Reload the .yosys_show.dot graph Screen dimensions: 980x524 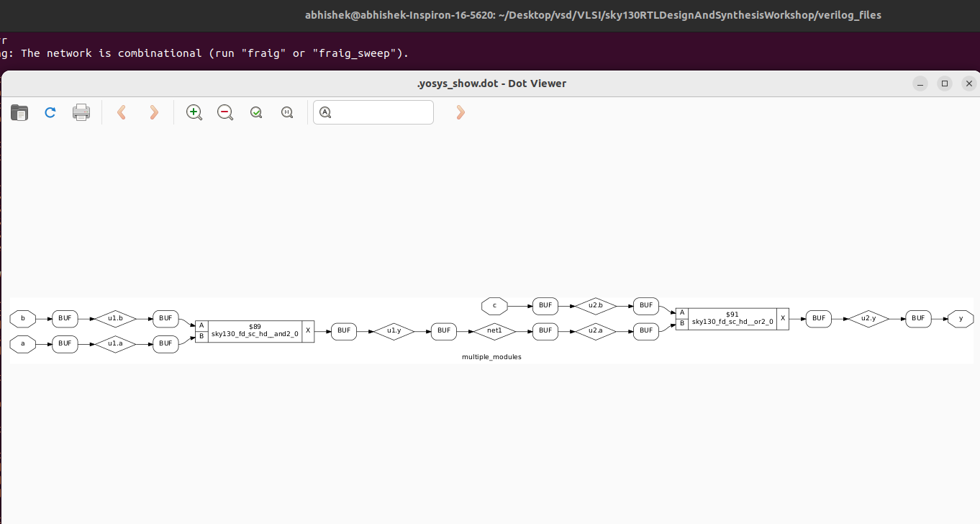(x=50, y=112)
